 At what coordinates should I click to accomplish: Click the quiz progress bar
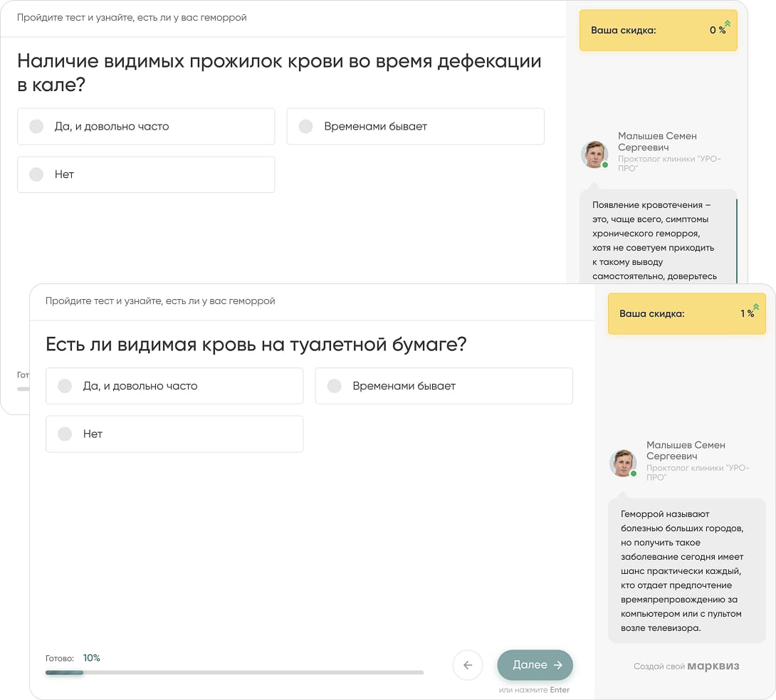click(x=232, y=672)
